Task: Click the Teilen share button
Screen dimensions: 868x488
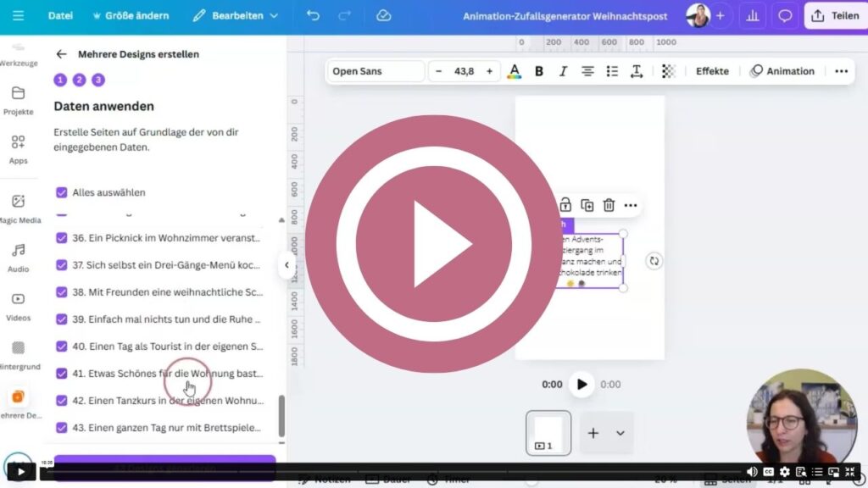Action: (x=835, y=15)
